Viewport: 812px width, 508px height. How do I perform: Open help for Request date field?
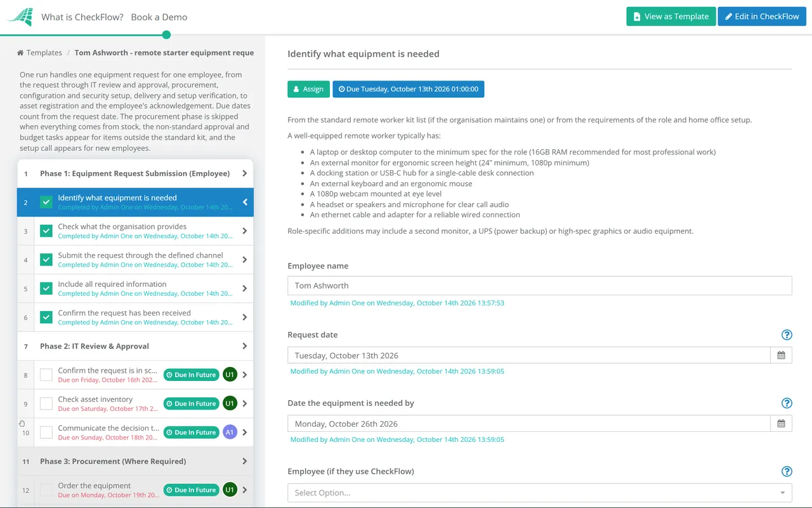(787, 335)
